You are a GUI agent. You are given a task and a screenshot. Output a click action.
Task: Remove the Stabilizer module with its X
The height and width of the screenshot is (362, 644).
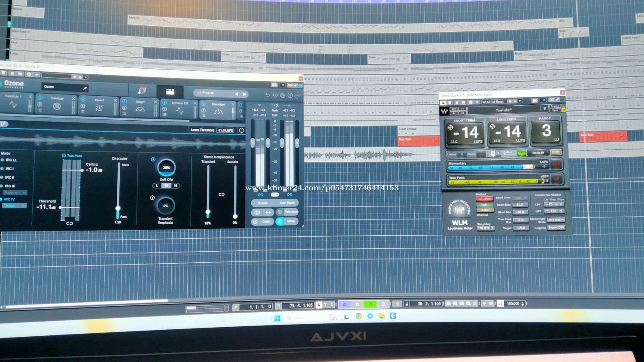pos(73,99)
